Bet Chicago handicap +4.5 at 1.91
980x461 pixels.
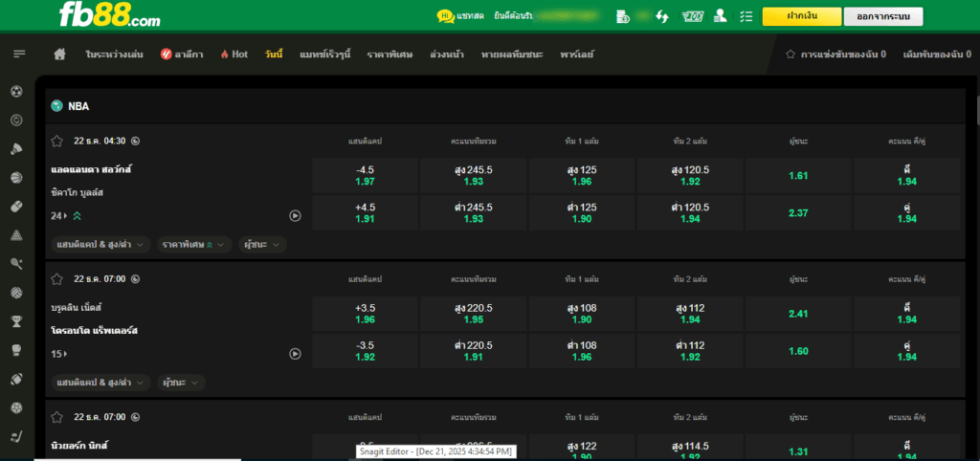click(x=365, y=213)
